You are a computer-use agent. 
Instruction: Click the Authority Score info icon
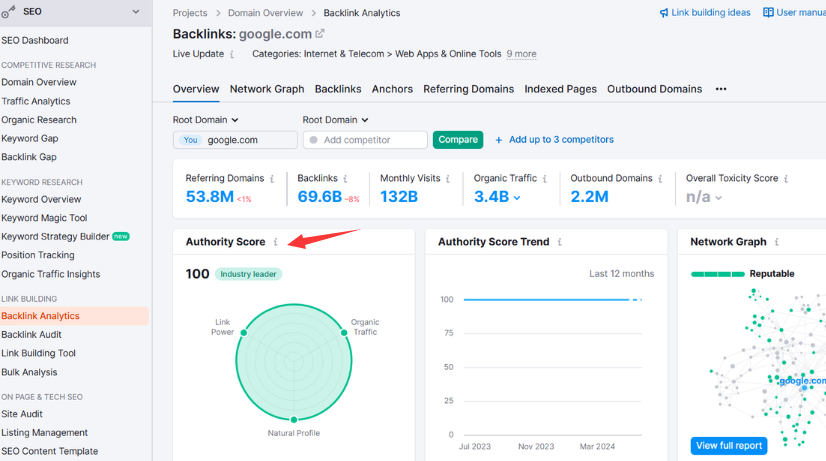pos(276,242)
